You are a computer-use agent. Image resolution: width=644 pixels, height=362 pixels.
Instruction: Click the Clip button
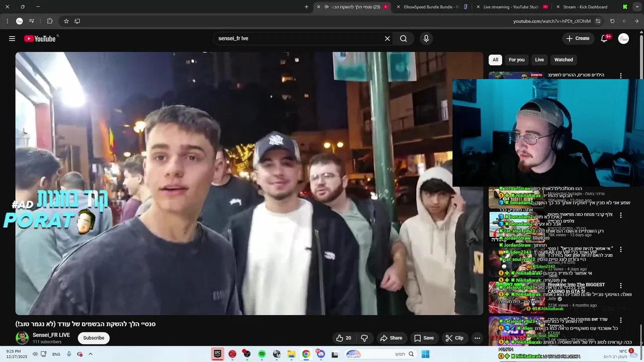coord(454,338)
